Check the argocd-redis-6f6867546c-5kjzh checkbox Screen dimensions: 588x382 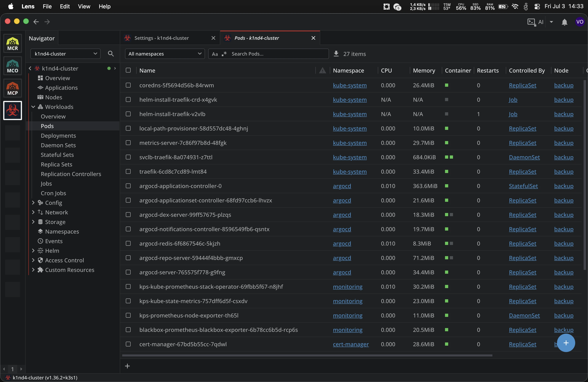click(128, 243)
